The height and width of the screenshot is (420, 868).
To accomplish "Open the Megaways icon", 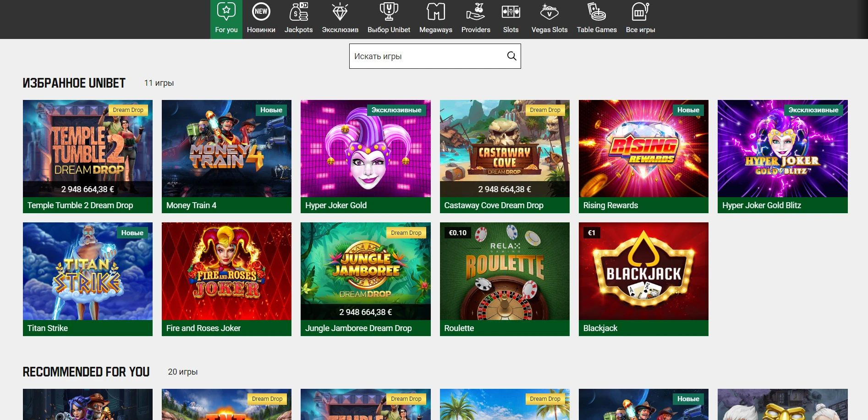I will (x=436, y=12).
